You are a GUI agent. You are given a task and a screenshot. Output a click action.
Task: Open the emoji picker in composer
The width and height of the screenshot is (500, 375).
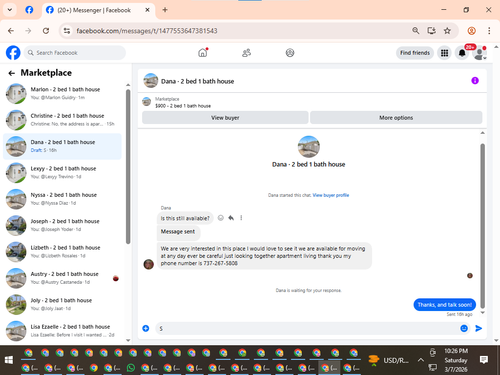click(464, 328)
